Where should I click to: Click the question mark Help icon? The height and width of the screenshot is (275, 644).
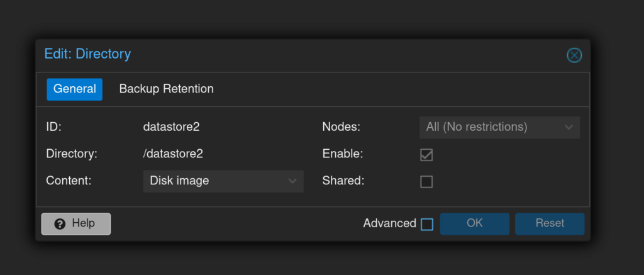(x=60, y=224)
